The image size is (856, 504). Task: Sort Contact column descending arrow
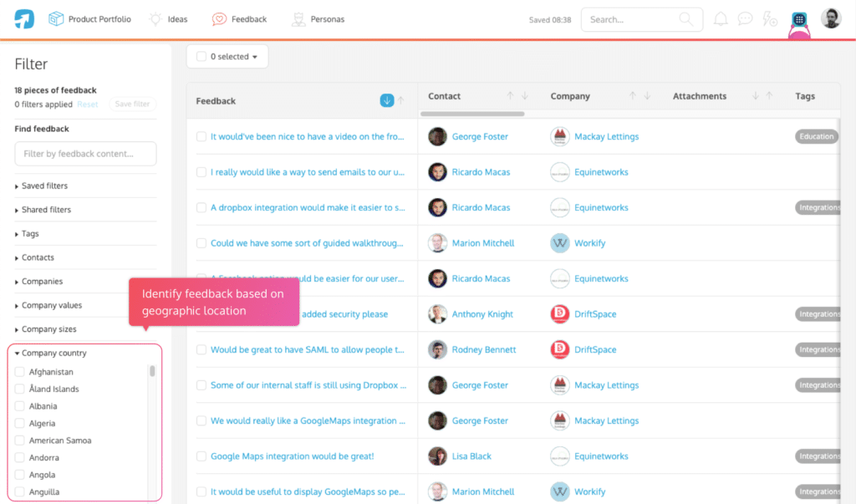[x=525, y=95]
